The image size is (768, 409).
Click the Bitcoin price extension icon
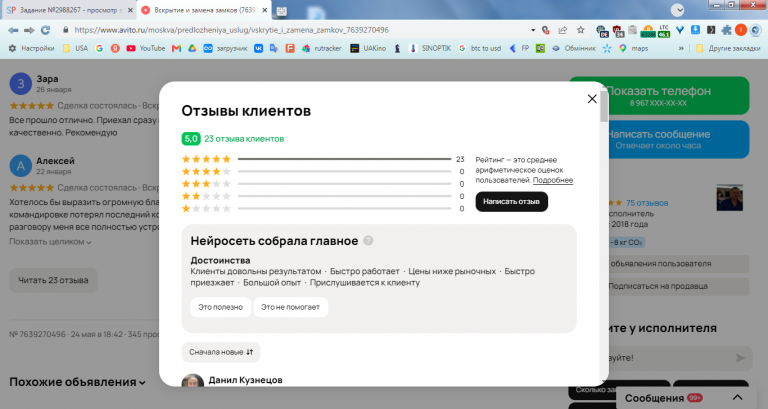click(648, 30)
